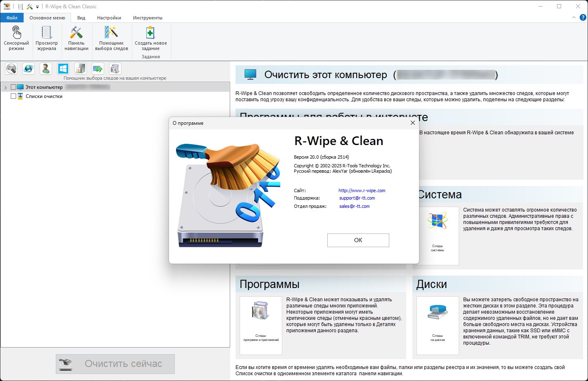The height and width of the screenshot is (381, 588).
Task: Select the user profile traces icon
Action: [46, 69]
